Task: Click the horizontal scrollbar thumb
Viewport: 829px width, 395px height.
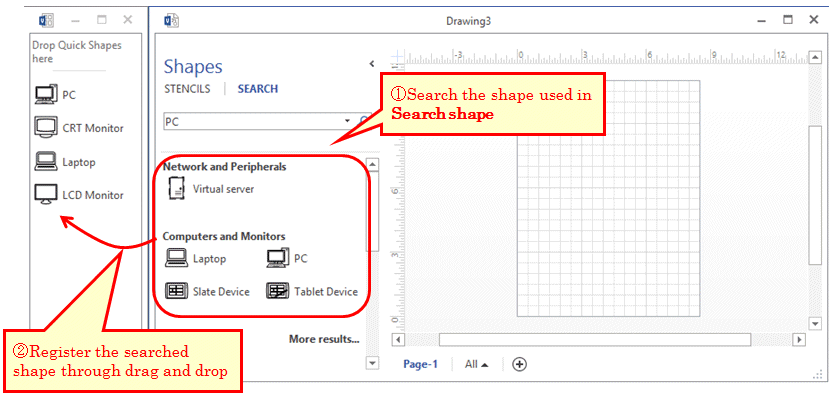Action: click(595, 339)
